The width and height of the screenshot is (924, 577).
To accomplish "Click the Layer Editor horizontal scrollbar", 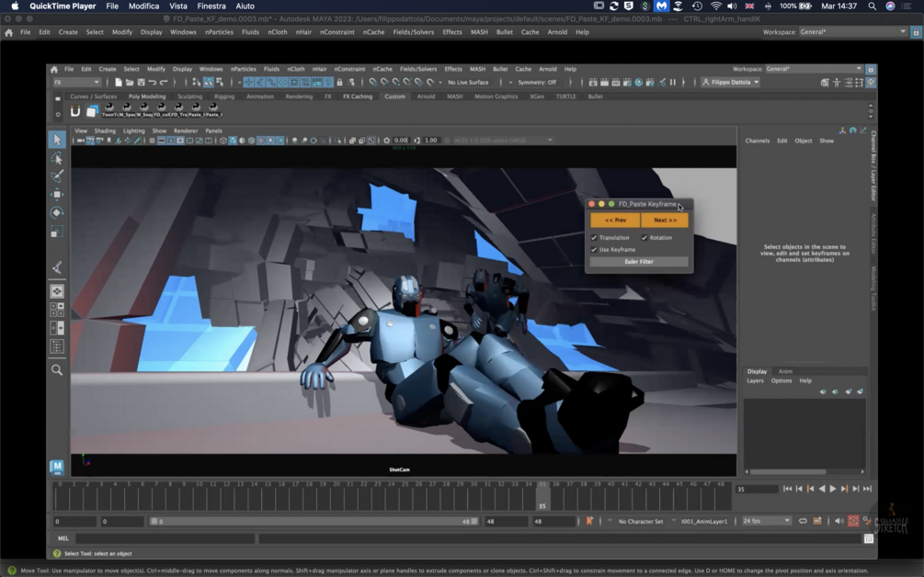I will [787, 471].
